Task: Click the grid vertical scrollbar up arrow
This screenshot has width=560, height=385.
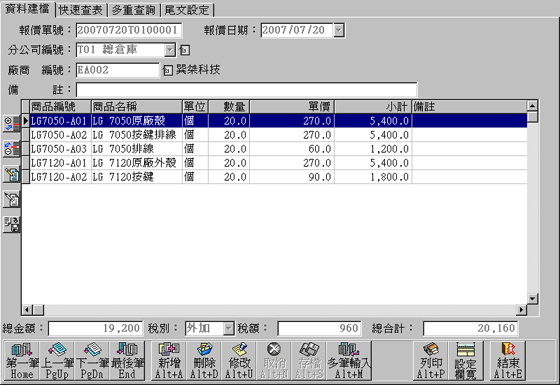Action: (532, 106)
